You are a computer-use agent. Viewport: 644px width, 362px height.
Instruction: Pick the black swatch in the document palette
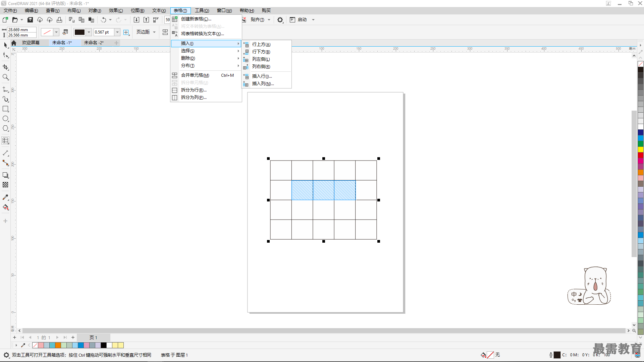click(104, 345)
